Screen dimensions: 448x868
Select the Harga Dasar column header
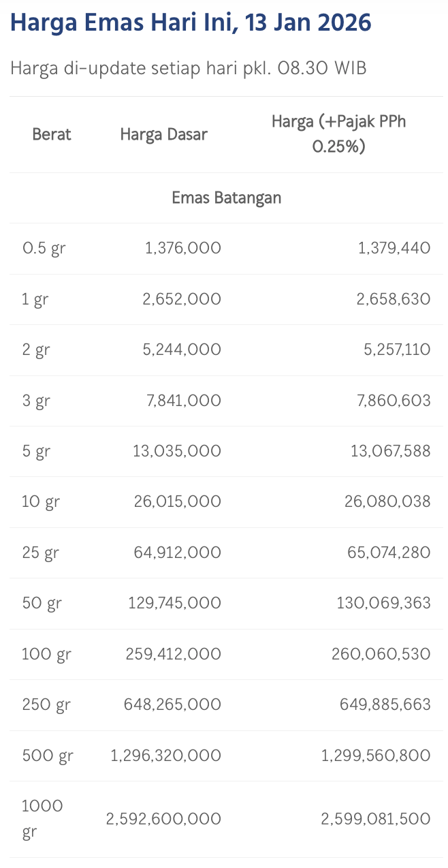(163, 134)
